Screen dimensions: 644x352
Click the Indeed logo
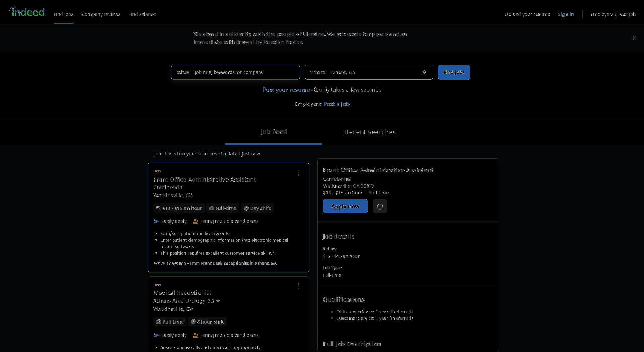pos(27,12)
